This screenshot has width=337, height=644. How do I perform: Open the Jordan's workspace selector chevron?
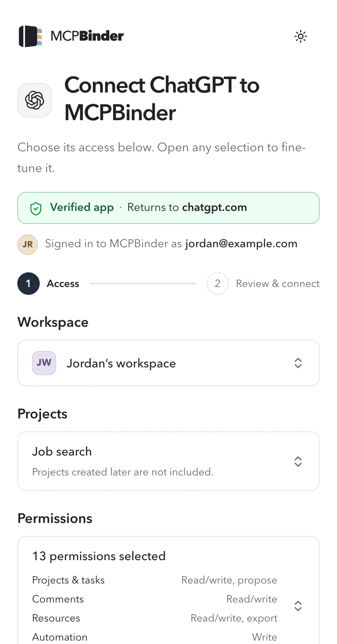point(298,363)
